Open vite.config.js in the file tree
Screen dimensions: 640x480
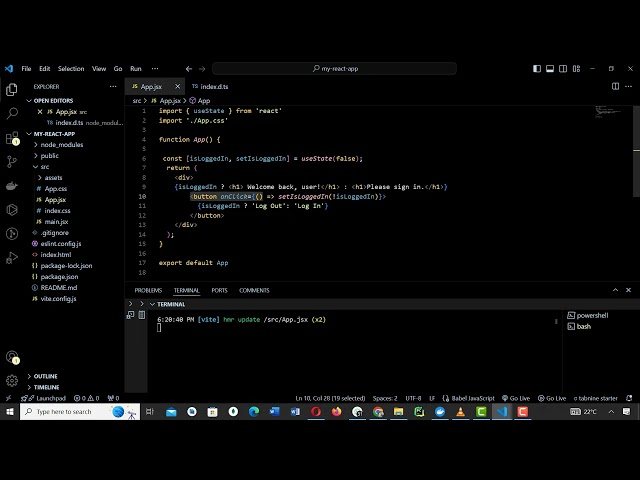(58, 299)
